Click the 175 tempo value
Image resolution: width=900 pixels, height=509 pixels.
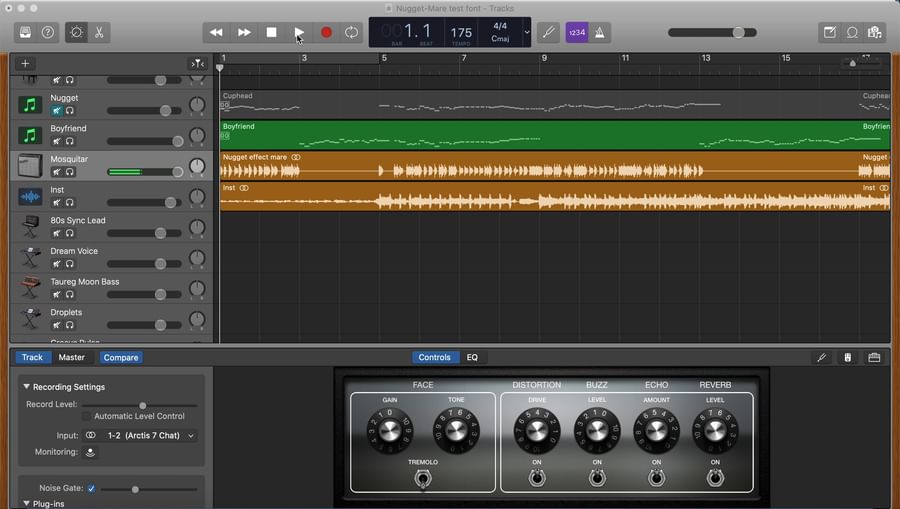[x=461, y=33]
